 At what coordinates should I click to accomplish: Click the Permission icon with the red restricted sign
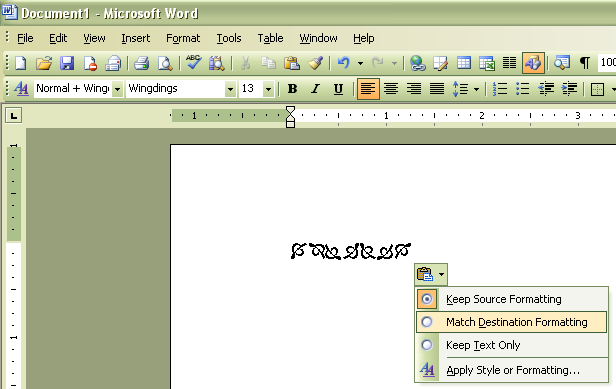point(90,63)
